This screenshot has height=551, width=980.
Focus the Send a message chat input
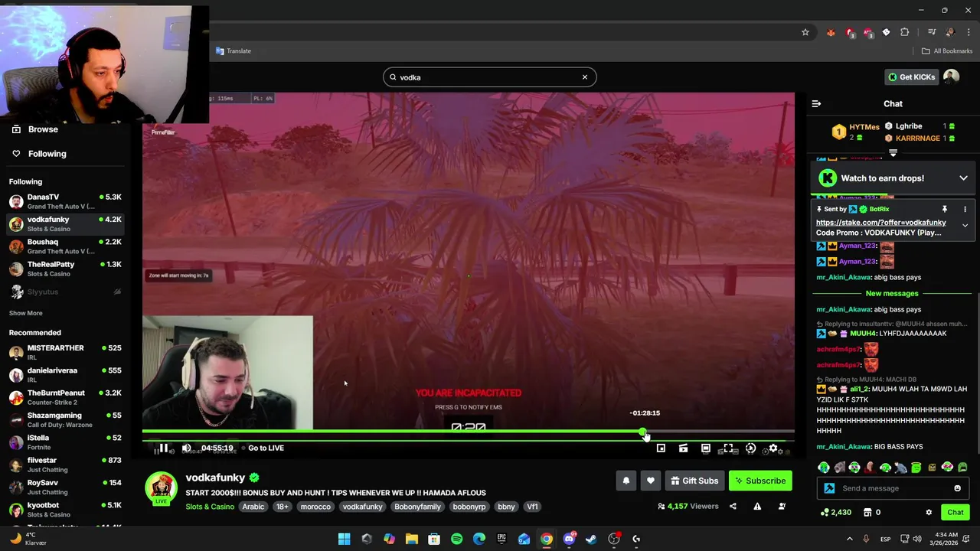click(x=893, y=488)
